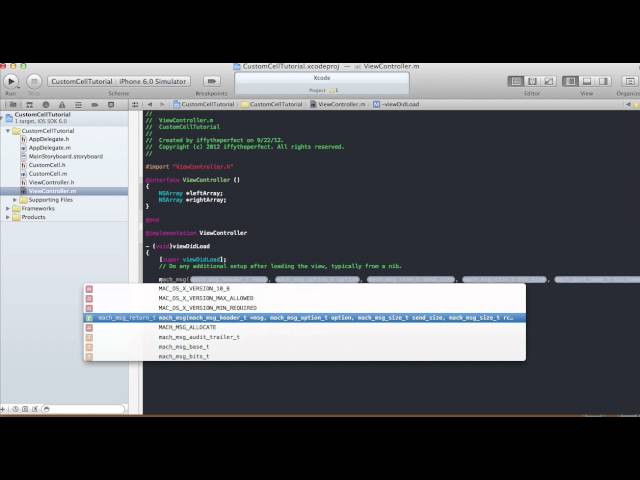Open AppDelegate.h in navigator

(49, 139)
